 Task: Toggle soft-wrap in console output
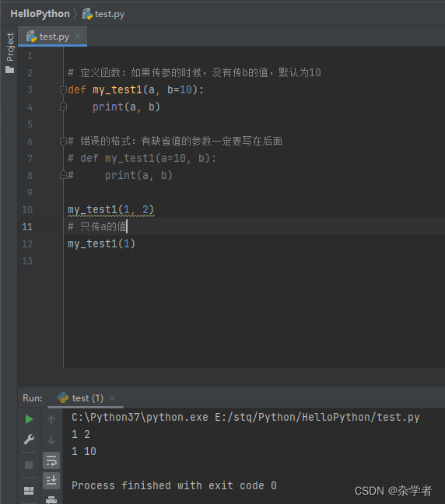tap(51, 460)
